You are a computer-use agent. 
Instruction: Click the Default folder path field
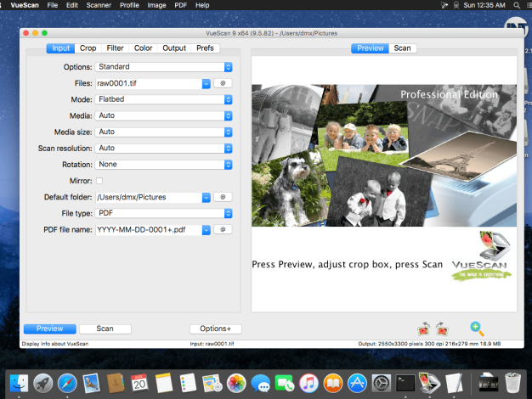pos(149,197)
